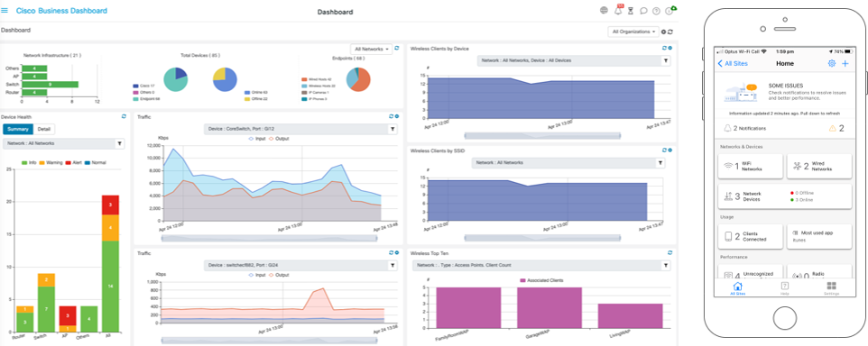Open the notifications bell with red badge
Image resolution: width=868 pixels, height=346 pixels.
coord(618,11)
